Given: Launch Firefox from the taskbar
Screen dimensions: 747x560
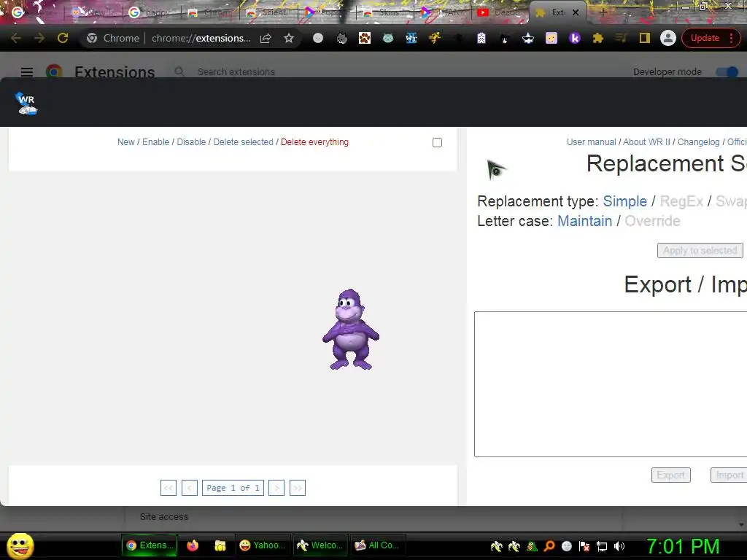Looking at the screenshot, I should click(x=193, y=545).
